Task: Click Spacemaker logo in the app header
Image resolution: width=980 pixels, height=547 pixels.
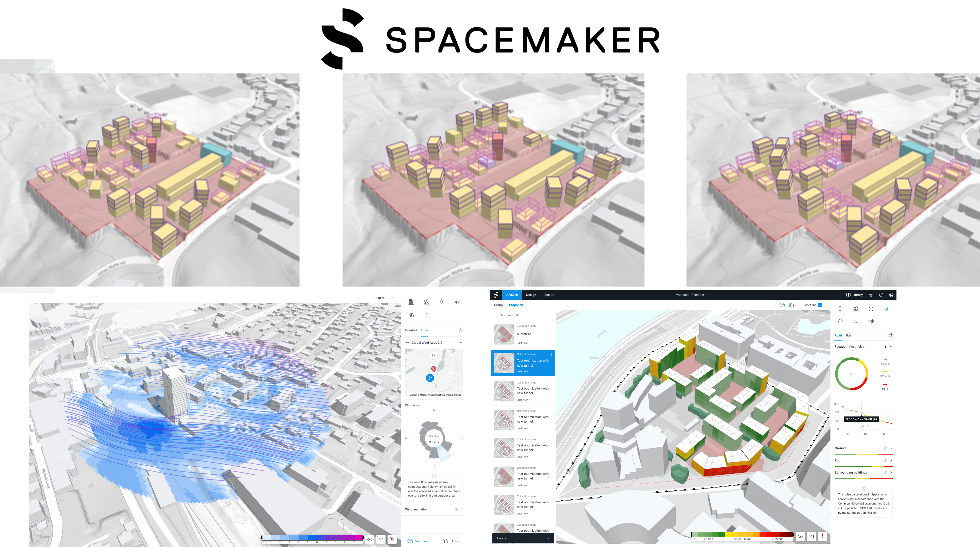Action: (x=496, y=295)
